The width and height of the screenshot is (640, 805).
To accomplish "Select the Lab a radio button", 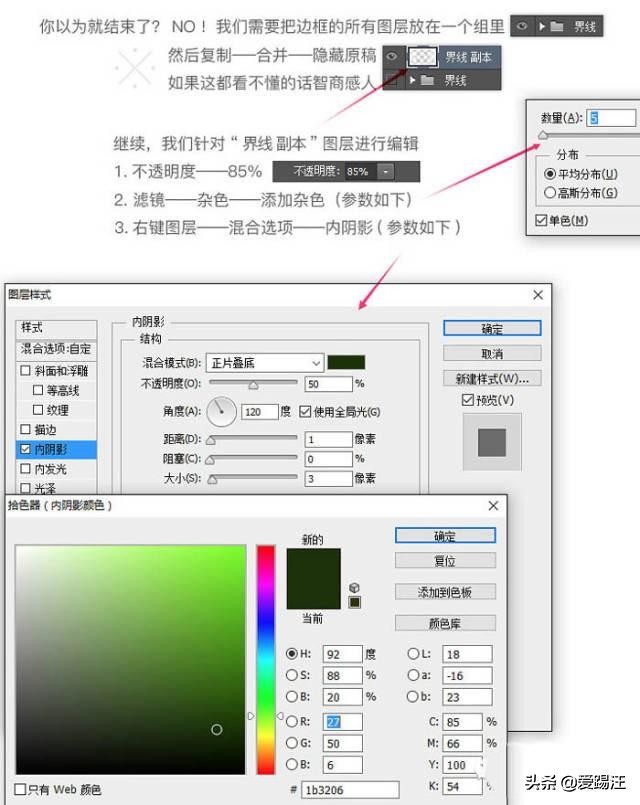I will point(413,675).
